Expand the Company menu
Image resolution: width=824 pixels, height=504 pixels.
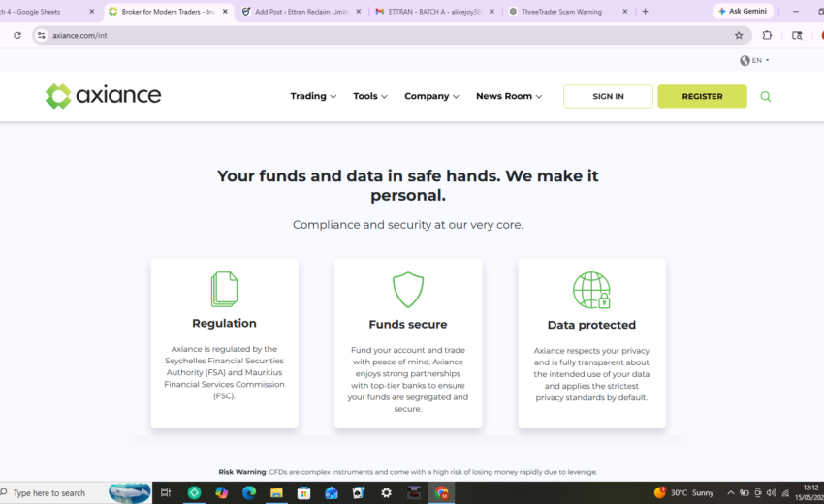[431, 96]
